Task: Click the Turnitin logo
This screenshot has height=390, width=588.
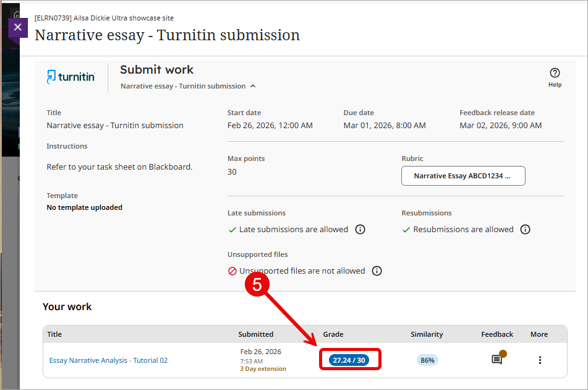Action: point(70,77)
